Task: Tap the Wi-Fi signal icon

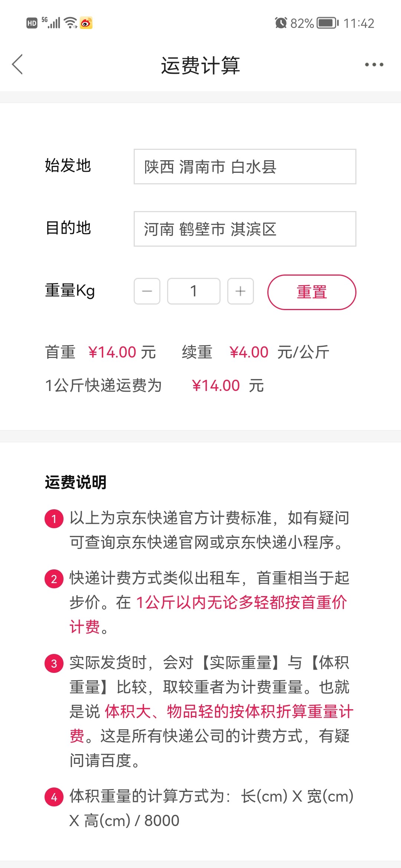Action: coord(70,23)
